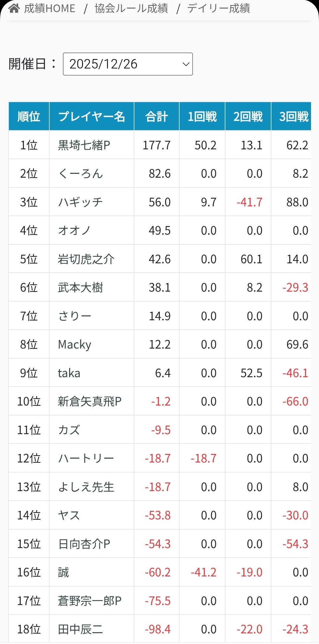Click the player name Macky
319x644 pixels.
click(74, 344)
